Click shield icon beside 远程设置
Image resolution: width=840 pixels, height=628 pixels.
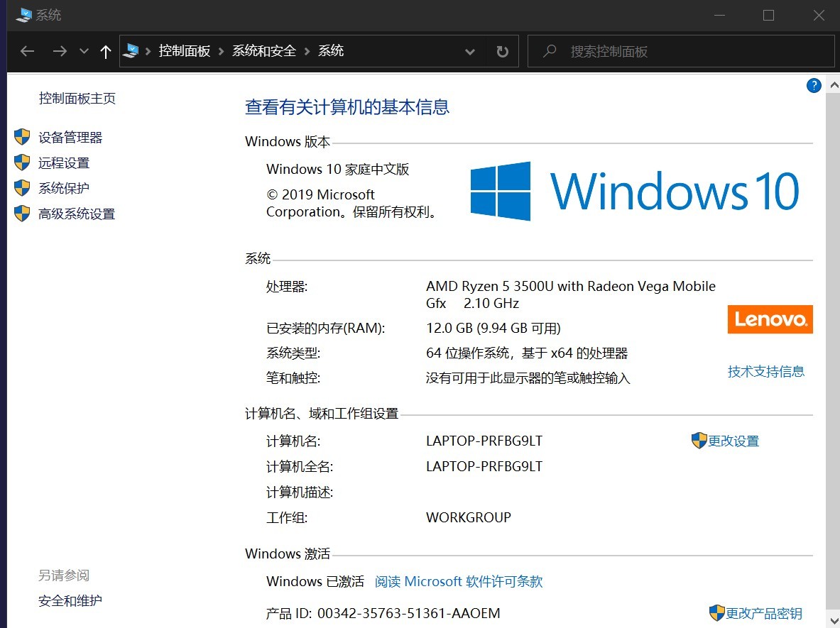click(x=22, y=162)
